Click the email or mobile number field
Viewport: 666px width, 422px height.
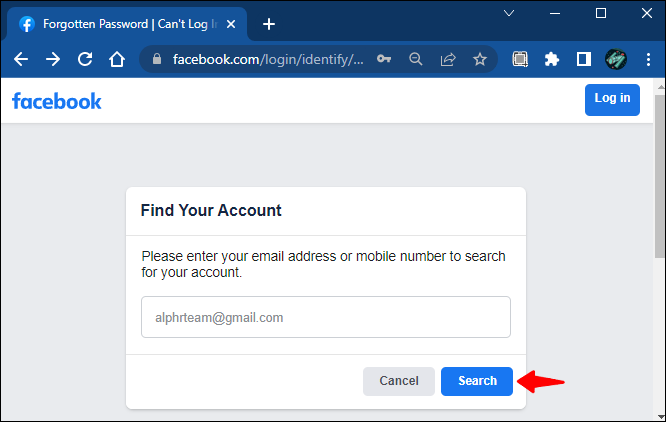coord(326,317)
